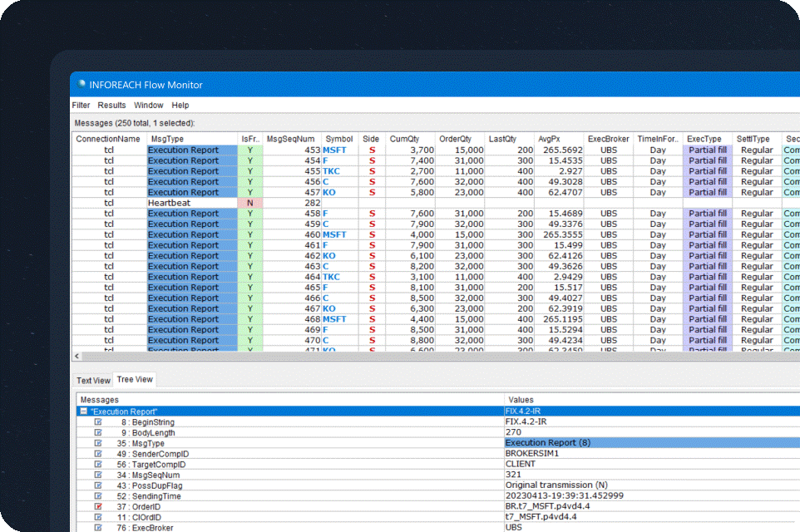Collapse the "Execution Report" tree node
The image size is (800, 532).
(83, 411)
